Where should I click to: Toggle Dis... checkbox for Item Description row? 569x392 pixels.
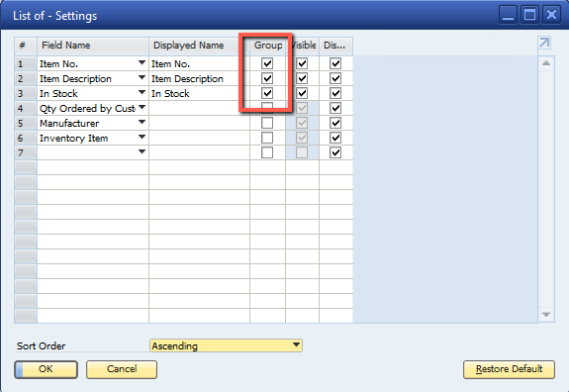[x=335, y=78]
